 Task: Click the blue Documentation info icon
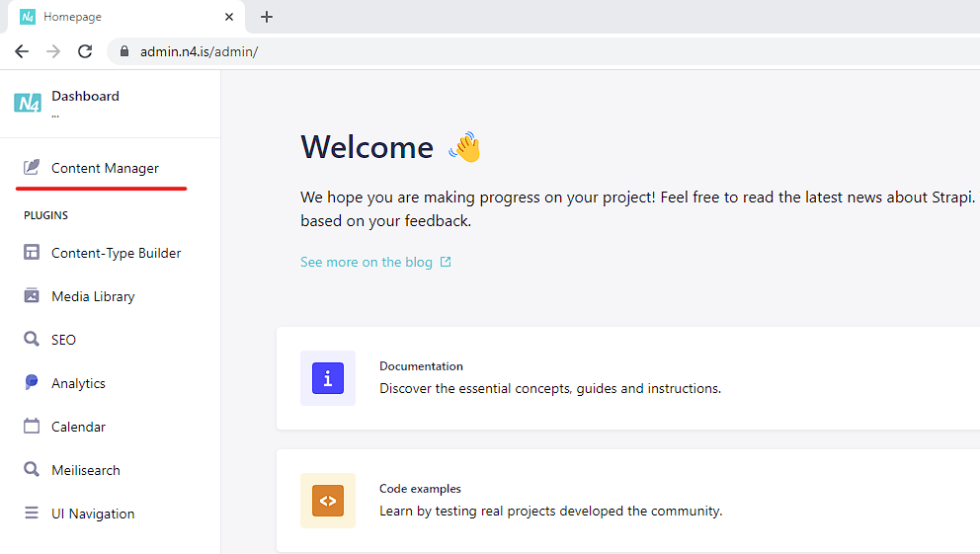click(x=328, y=378)
